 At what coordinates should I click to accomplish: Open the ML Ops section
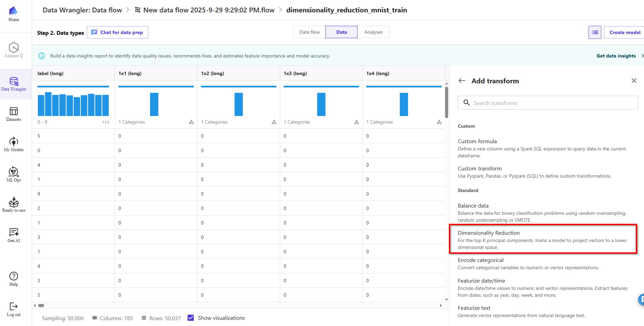tap(14, 174)
